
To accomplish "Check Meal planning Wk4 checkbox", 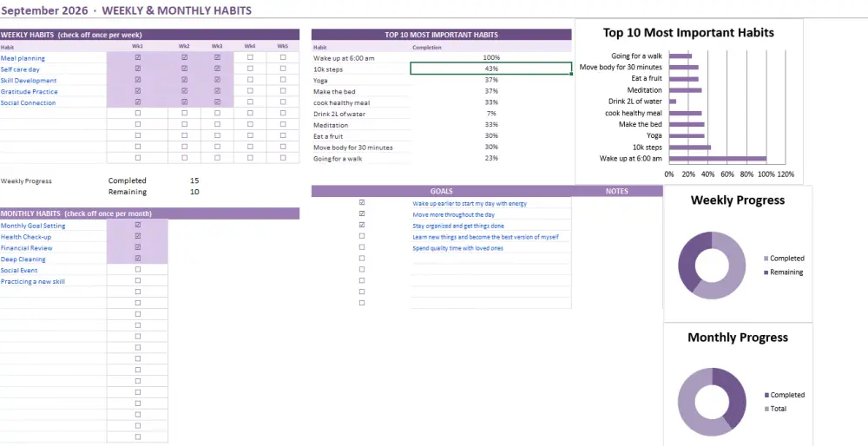I will click(250, 57).
